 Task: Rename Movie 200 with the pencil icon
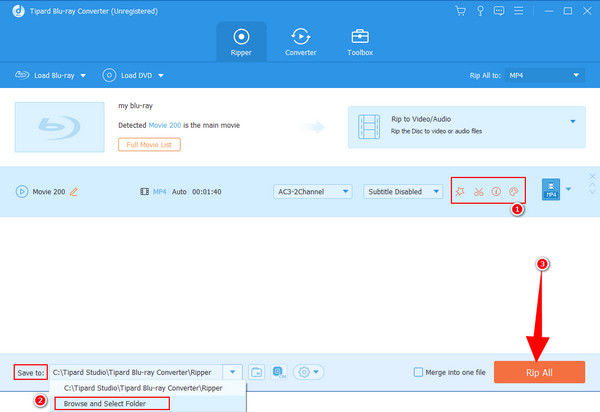click(74, 192)
